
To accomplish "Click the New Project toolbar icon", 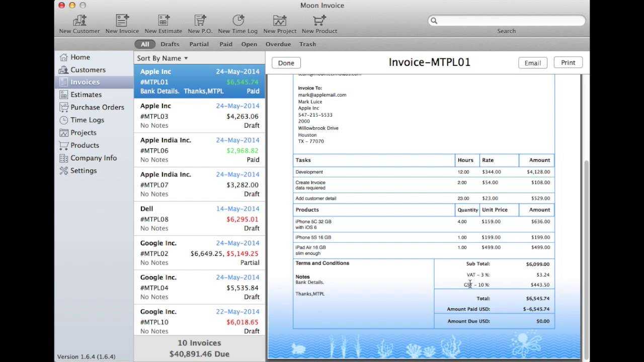I will pyautogui.click(x=279, y=21).
